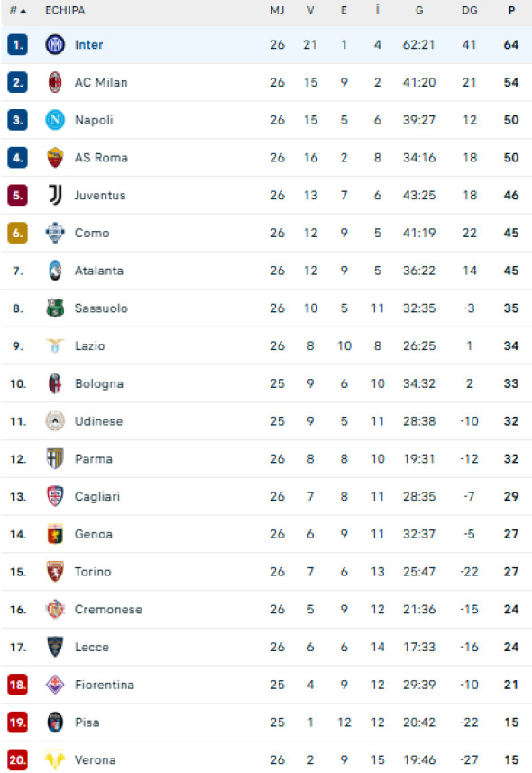Click the AC Milan crest logo
The image size is (532, 773).
pos(54,82)
